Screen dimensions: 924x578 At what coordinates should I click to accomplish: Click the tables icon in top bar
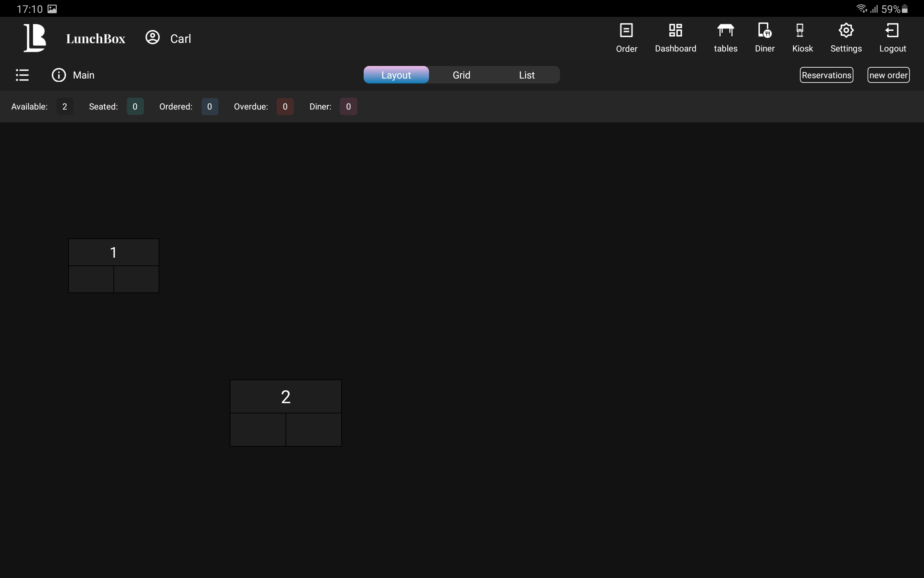[725, 31]
